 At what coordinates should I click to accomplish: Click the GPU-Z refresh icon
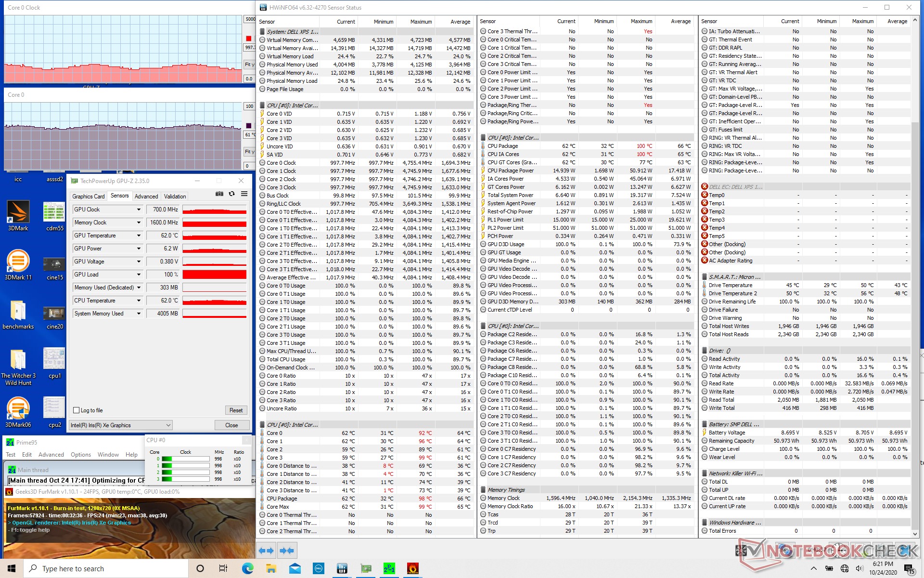click(232, 194)
